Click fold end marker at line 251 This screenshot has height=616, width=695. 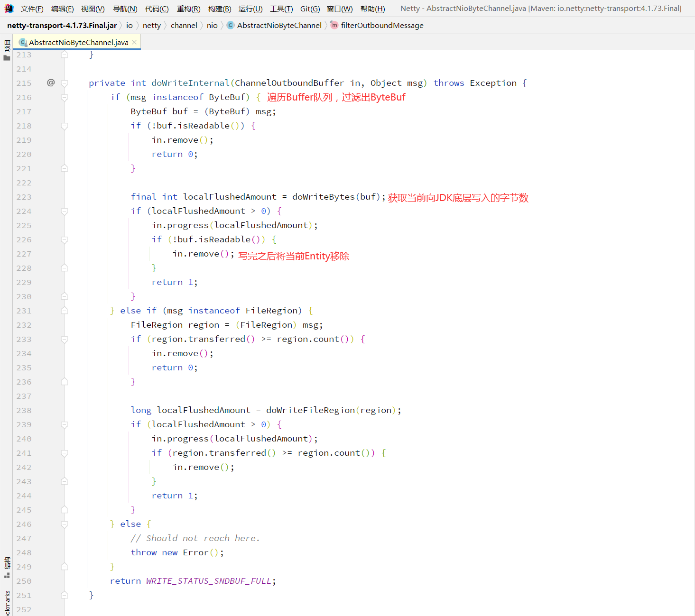pyautogui.click(x=65, y=595)
